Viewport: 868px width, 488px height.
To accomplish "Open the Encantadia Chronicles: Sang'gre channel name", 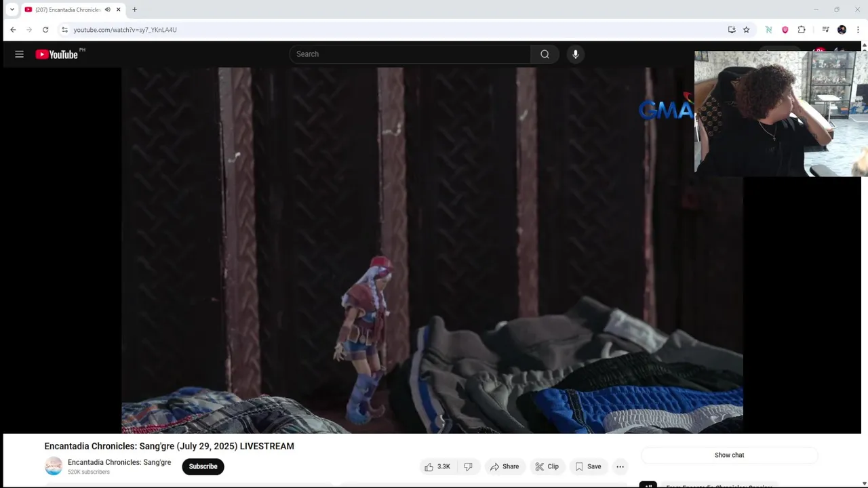I will point(119,462).
